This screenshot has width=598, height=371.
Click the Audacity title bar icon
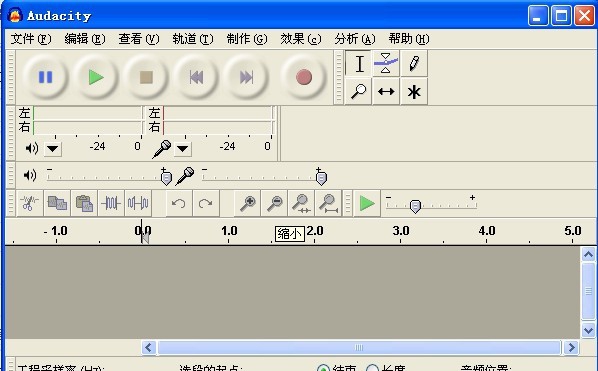[15, 16]
